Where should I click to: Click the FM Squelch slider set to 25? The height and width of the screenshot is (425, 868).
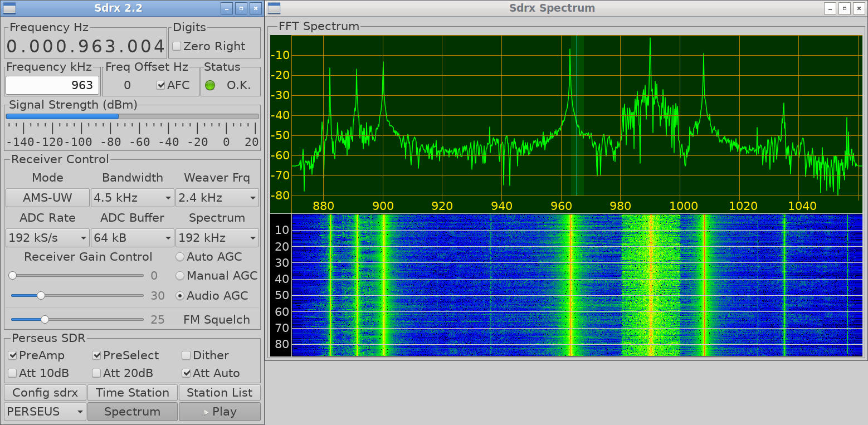pyautogui.click(x=76, y=320)
